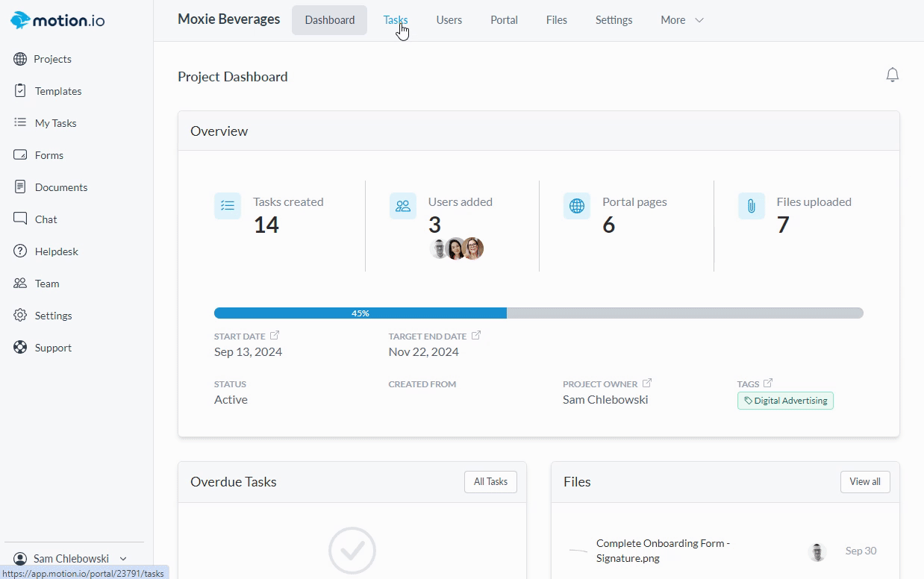This screenshot has width=924, height=579.
Task: Click edit icon beside Target End Date
Action: click(x=476, y=336)
